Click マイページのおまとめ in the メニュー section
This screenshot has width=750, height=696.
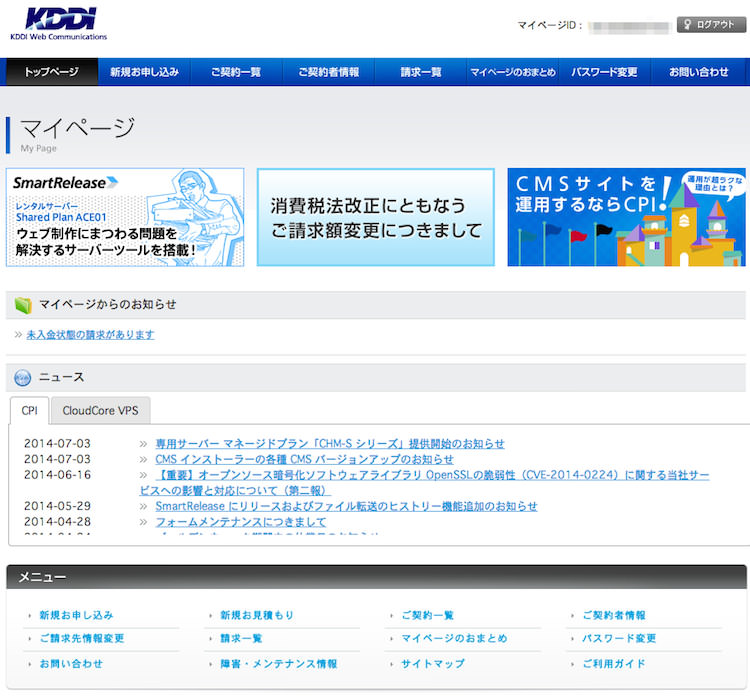pos(454,639)
